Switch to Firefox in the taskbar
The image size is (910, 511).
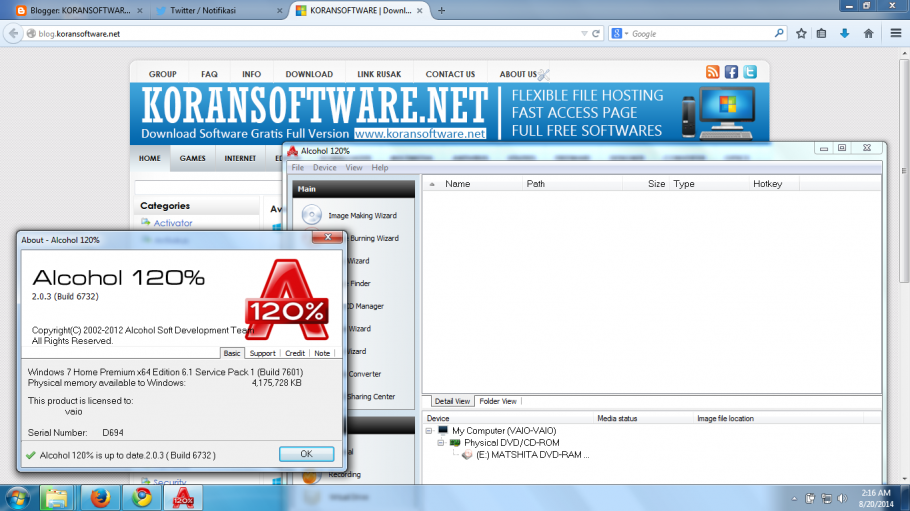[x=100, y=498]
